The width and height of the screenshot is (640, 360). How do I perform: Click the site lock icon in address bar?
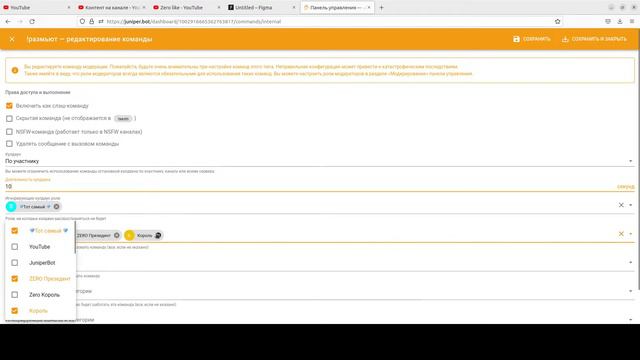point(91,21)
